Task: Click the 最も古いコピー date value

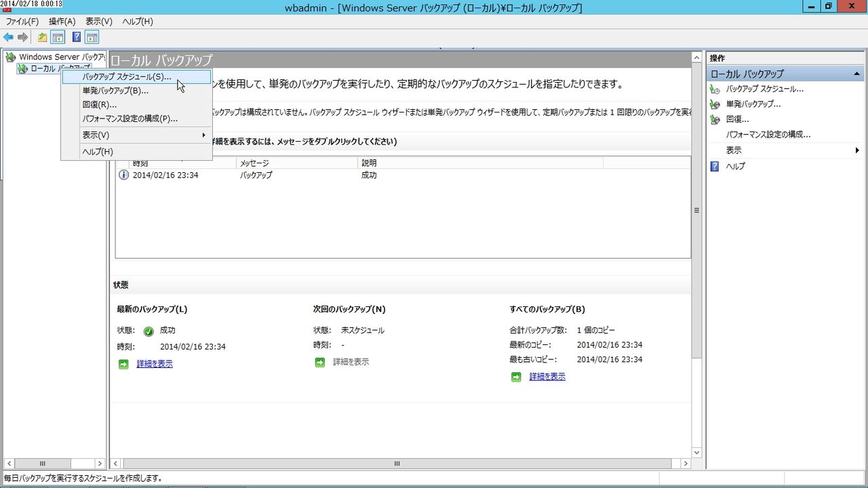Action: [610, 360]
